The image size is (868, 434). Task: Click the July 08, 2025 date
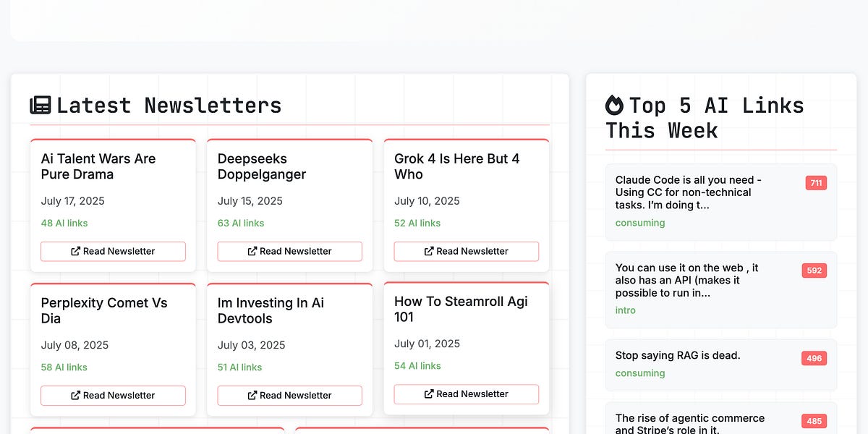tap(75, 345)
